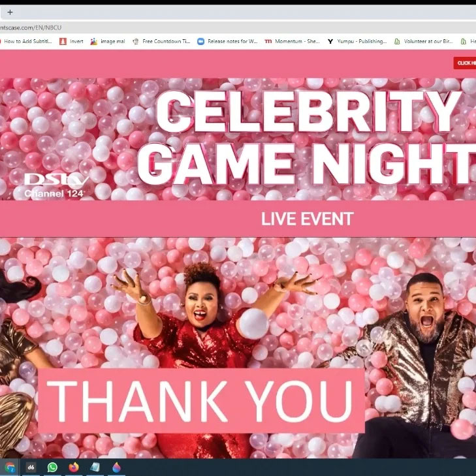Open the d6 app in taskbar
This screenshot has height=476, width=476.
31,468
